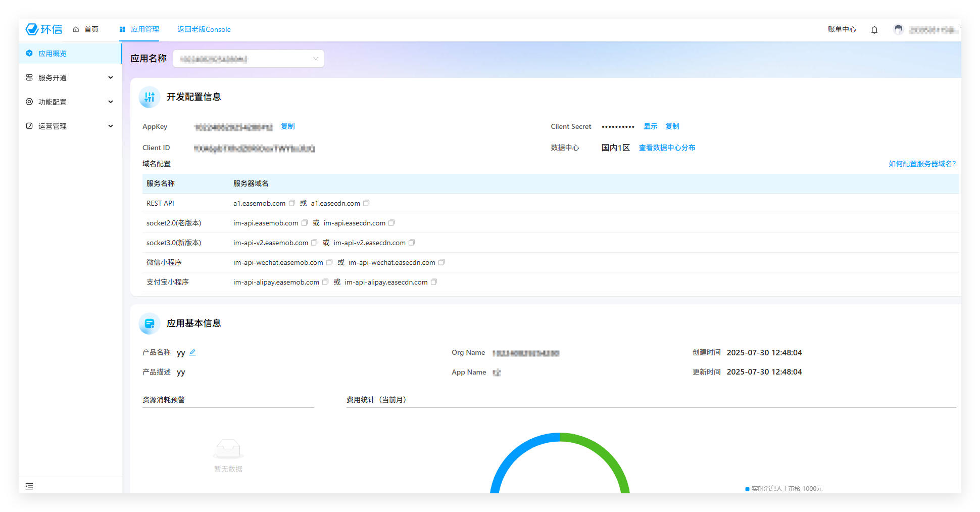Open the 应用名称 dropdown selector

point(249,59)
